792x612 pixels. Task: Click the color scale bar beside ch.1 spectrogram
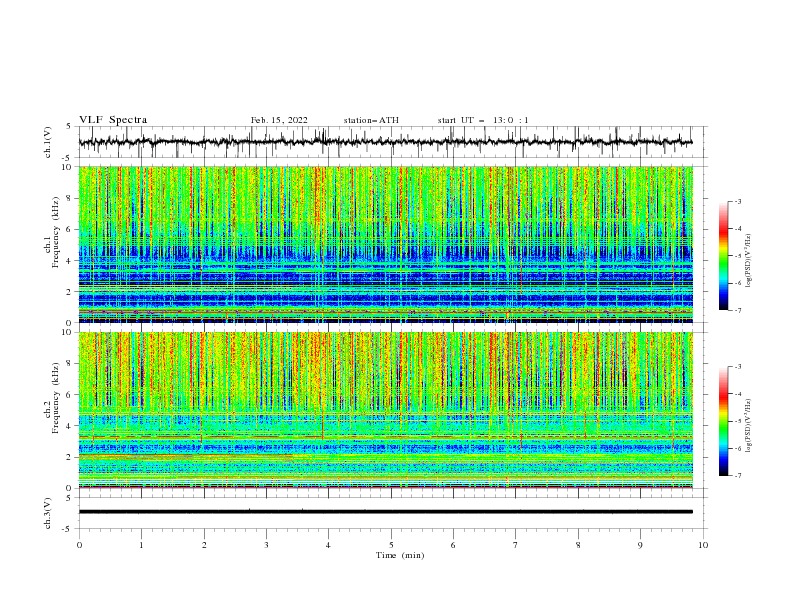pyautogui.click(x=723, y=256)
